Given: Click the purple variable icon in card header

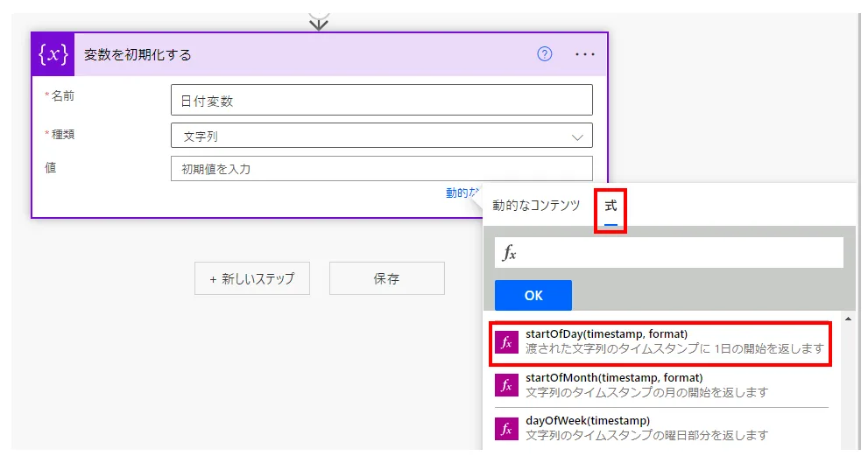Looking at the screenshot, I should 53,54.
